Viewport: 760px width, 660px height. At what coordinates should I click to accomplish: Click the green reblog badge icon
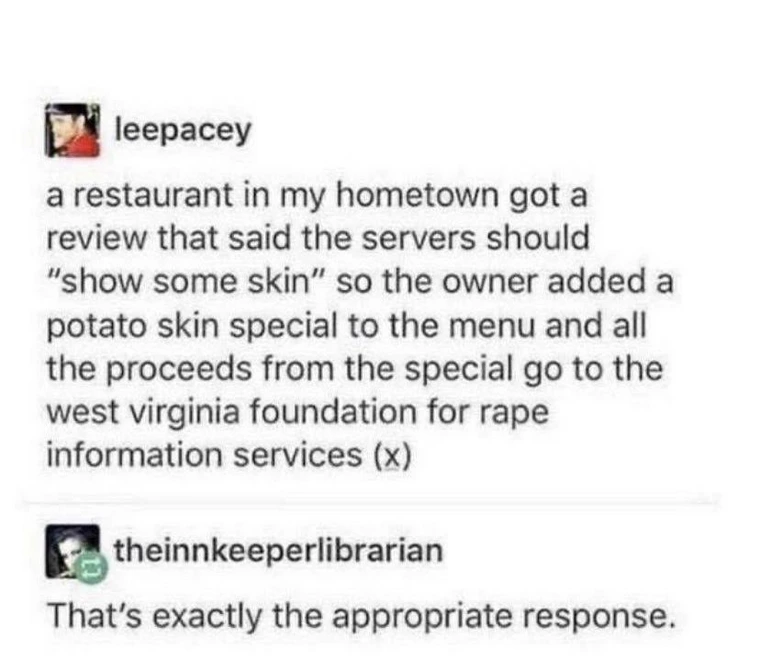coord(91,567)
